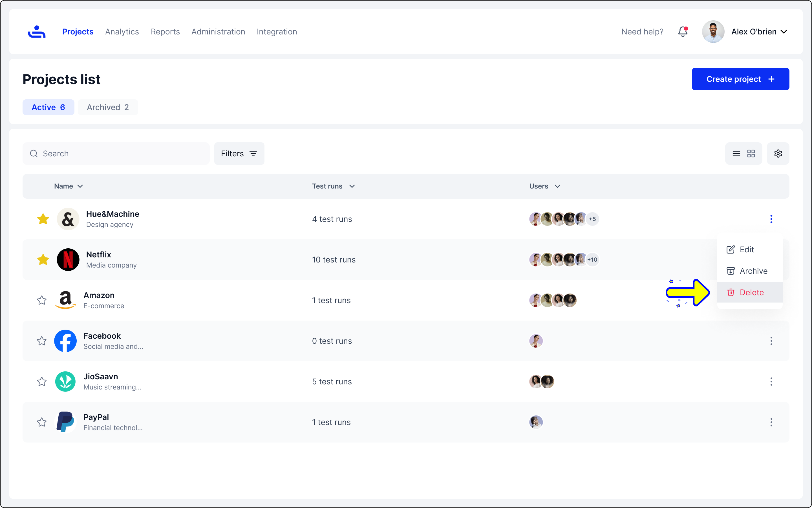Viewport: 812px width, 508px height.
Task: Open the JioSaavn project name
Action: coord(101,376)
